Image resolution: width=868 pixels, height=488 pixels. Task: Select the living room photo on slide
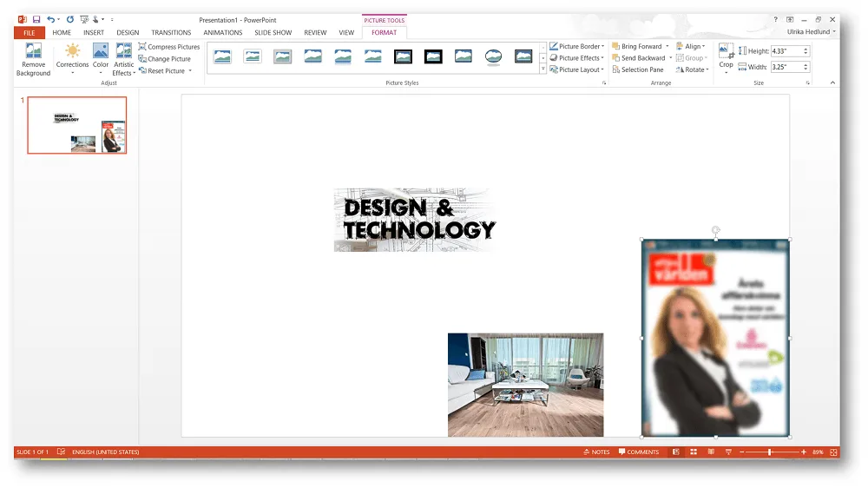point(525,385)
